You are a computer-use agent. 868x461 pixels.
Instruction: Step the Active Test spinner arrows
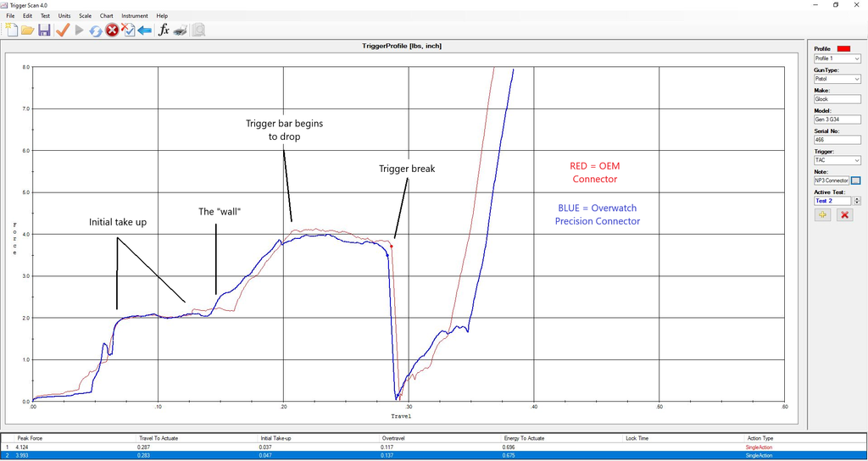(858, 201)
